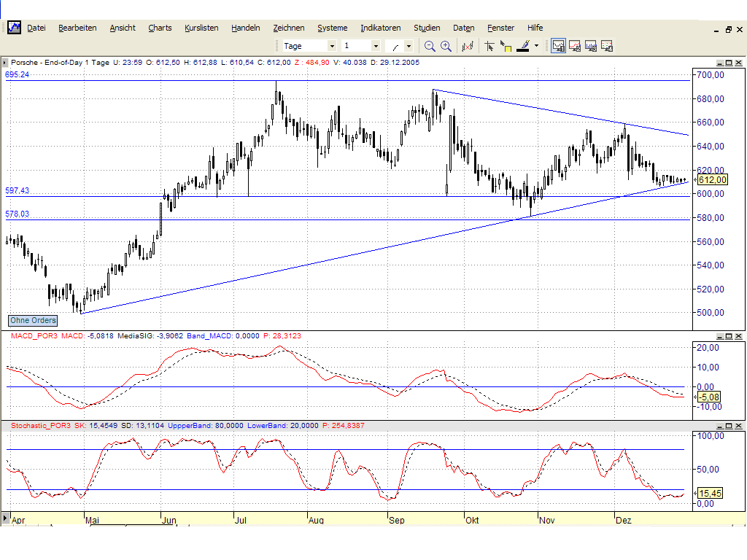
Task: Switch to chart layout 4 icon
Action: (x=606, y=45)
